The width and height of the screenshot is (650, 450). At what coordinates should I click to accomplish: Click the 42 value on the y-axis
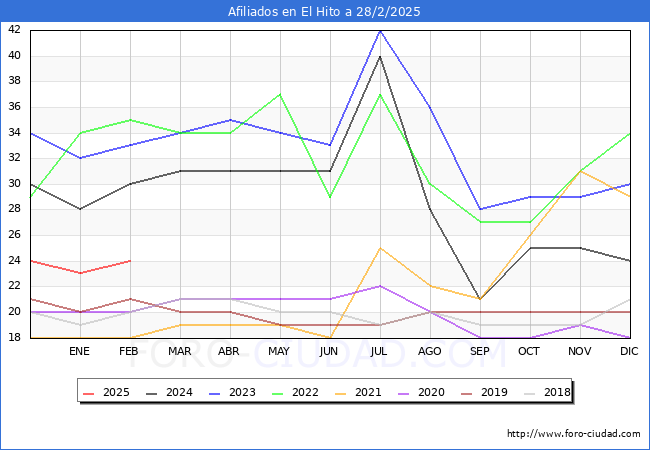[15, 29]
